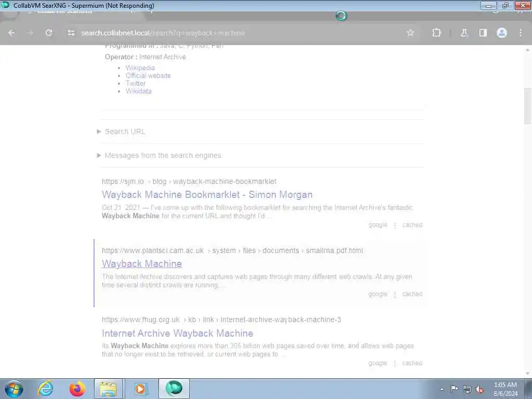
Task: Bookmark this page with the star icon
Action: 410,33
